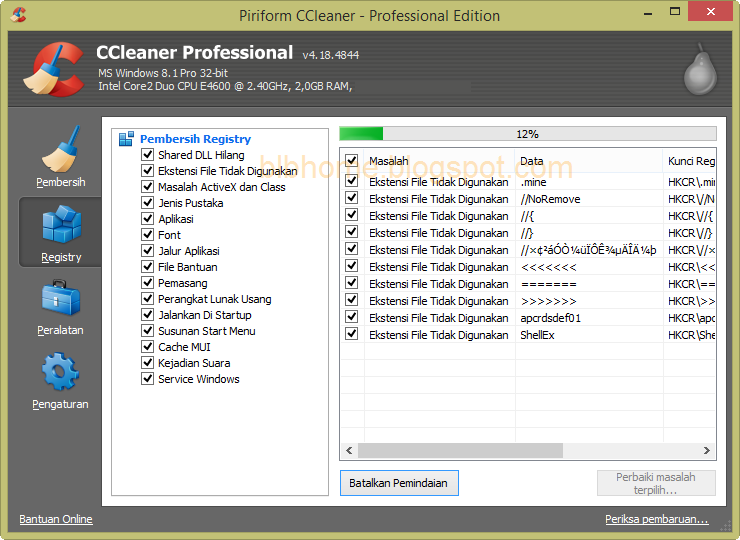Uncheck Service Windows option
Image resolution: width=740 pixels, height=540 pixels.
coord(148,379)
